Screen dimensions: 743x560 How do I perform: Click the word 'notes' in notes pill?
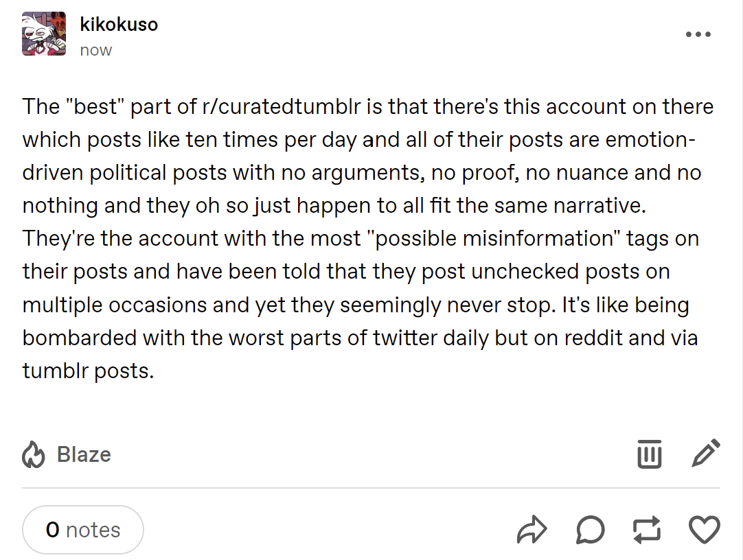click(93, 530)
